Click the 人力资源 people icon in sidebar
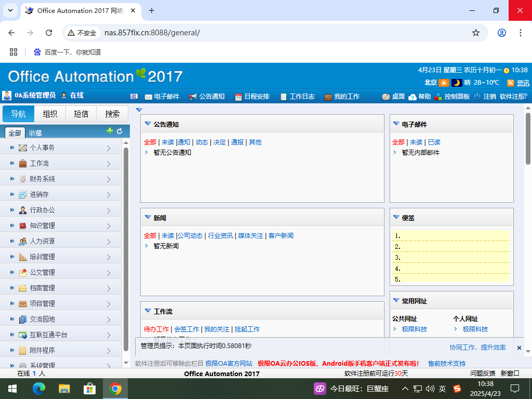The width and height of the screenshot is (532, 399). tap(23, 241)
